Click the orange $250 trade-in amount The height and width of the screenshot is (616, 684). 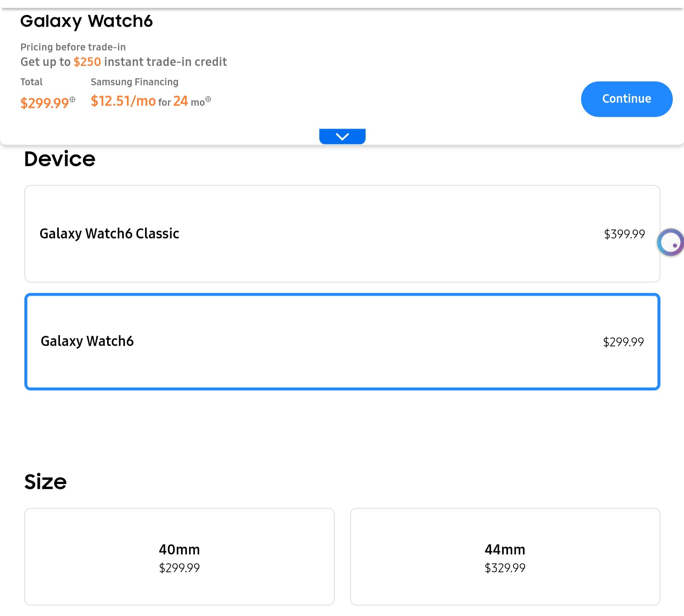tap(87, 62)
